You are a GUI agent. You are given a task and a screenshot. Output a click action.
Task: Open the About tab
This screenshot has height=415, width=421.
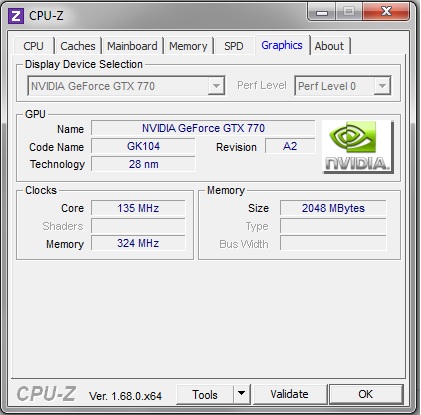tap(329, 46)
